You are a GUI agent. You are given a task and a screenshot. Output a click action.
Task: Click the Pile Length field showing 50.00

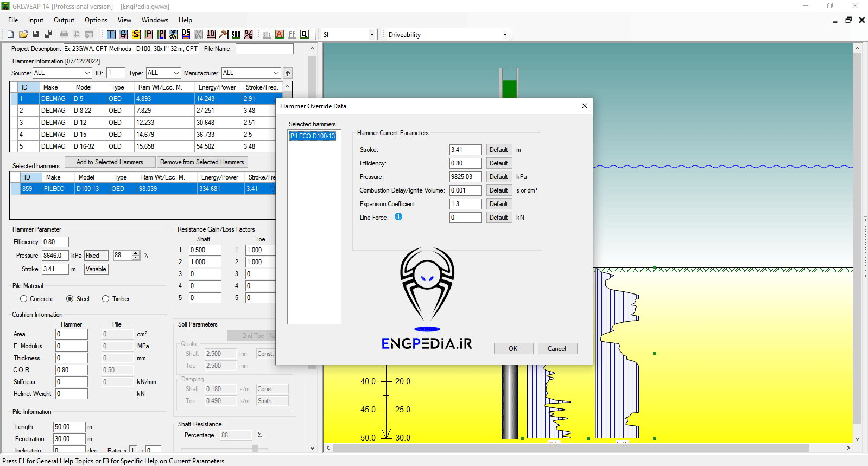pyautogui.click(x=69, y=427)
